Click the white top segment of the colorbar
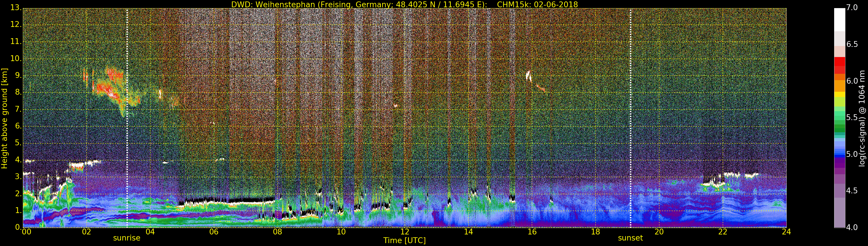The image size is (868, 246). pyautogui.click(x=839, y=19)
